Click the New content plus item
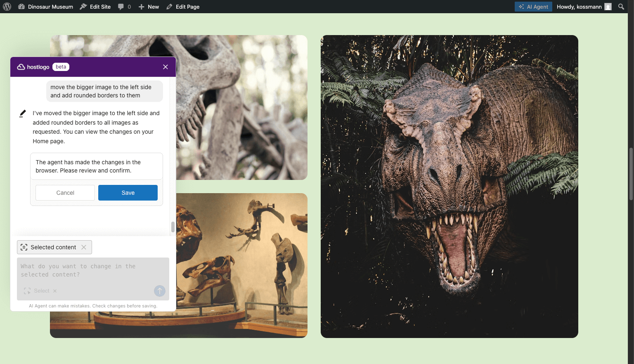The image size is (634, 364). click(149, 7)
